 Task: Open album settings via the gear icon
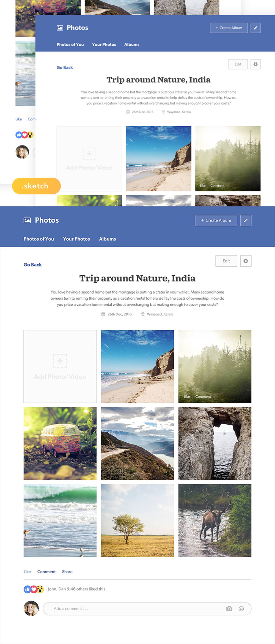(246, 261)
